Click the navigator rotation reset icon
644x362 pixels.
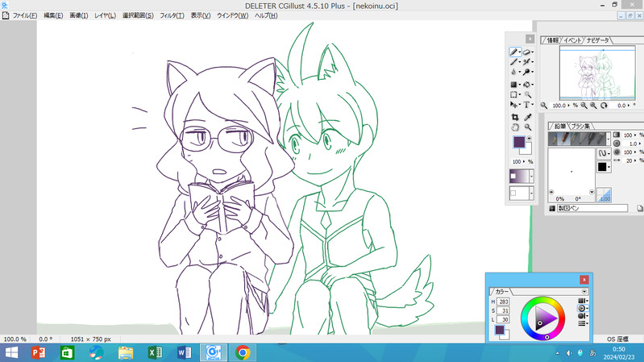[x=604, y=106]
